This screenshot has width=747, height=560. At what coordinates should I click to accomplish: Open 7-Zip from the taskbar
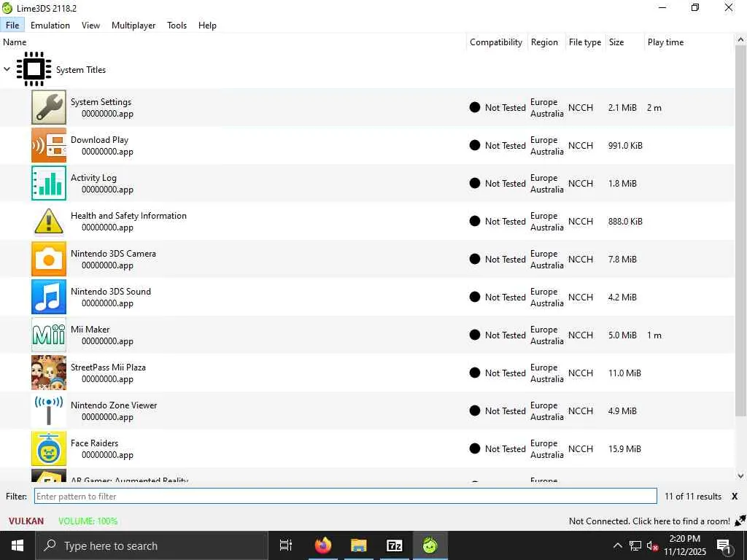coord(394,545)
